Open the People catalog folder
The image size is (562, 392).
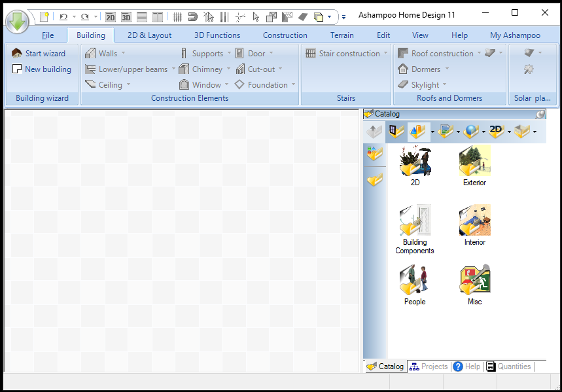point(415,285)
